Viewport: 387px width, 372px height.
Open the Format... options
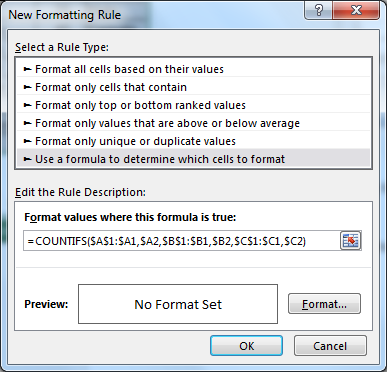324,304
